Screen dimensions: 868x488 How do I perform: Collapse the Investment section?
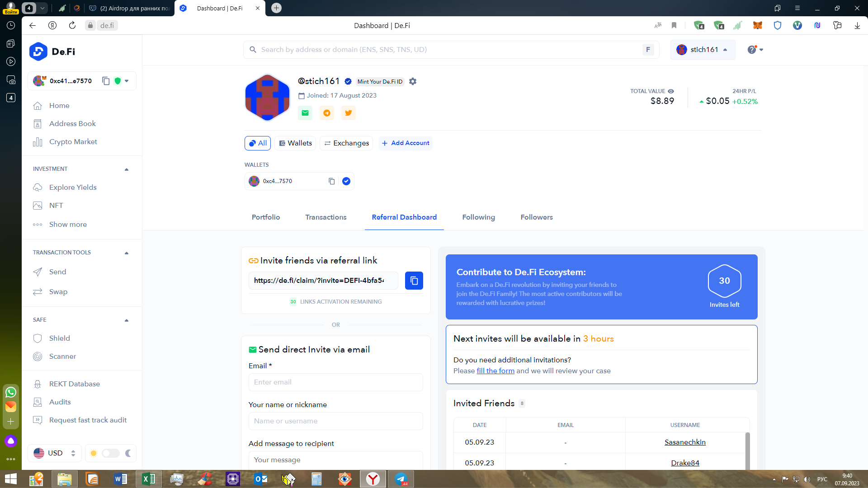tap(127, 169)
